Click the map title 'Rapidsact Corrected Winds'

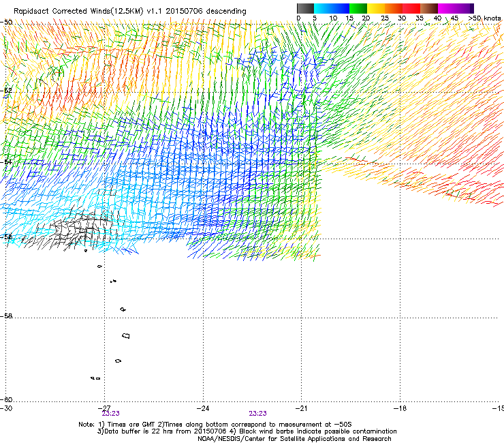click(62, 12)
